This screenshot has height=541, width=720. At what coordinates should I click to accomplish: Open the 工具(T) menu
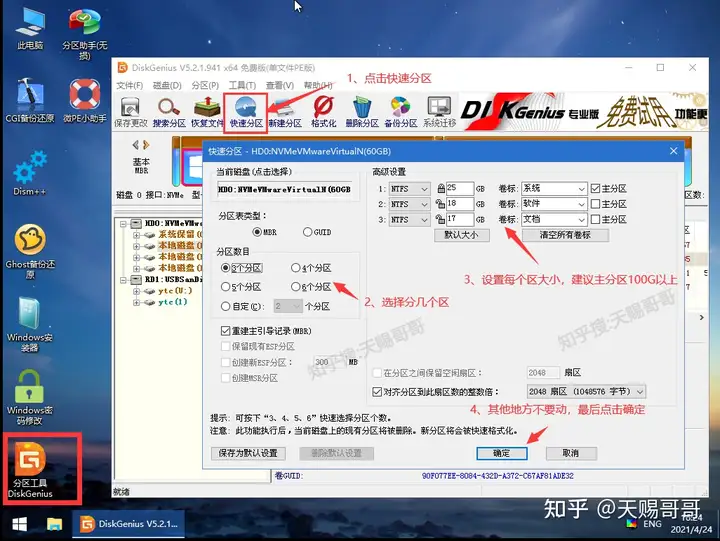[242, 85]
